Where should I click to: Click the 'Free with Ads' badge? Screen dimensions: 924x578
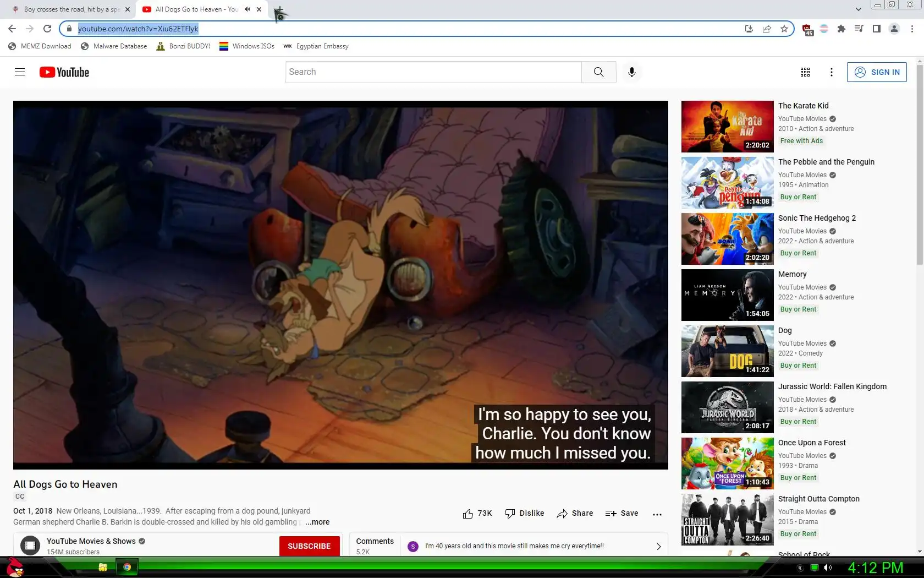801,141
